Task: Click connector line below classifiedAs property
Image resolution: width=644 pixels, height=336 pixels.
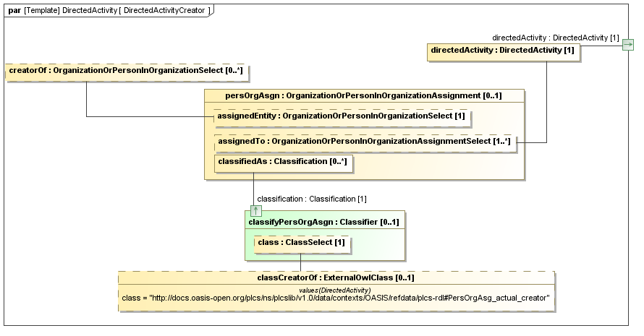Action: (255, 188)
